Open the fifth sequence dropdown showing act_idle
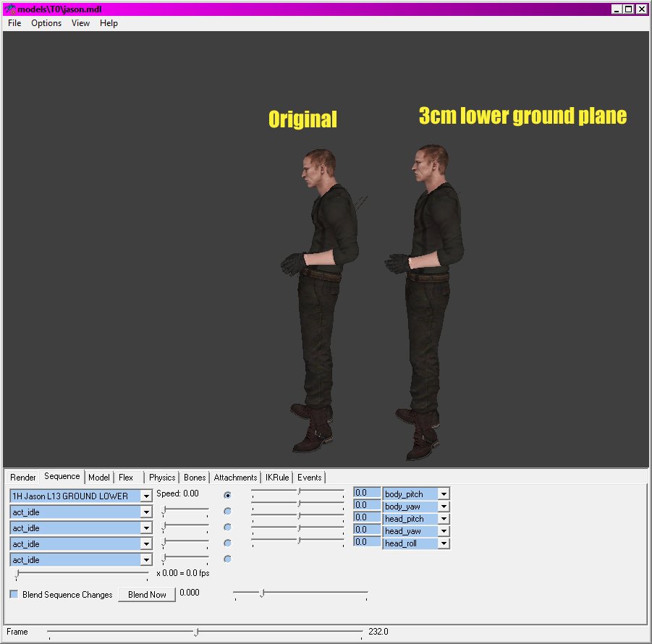 pos(146,559)
